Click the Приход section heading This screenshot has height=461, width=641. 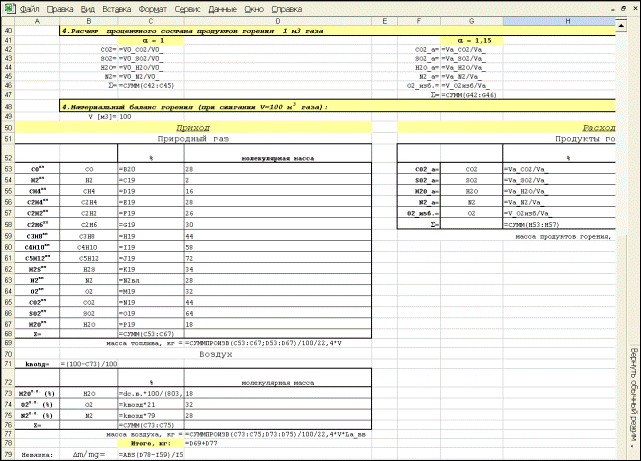[x=193, y=128]
